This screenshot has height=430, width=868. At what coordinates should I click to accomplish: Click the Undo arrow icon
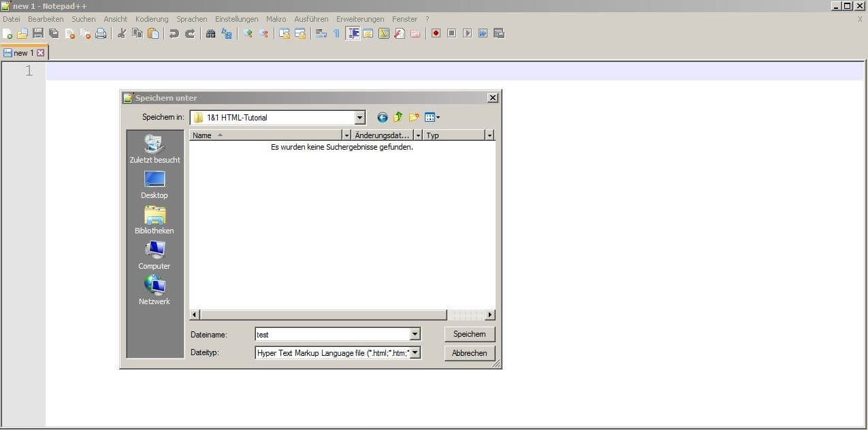click(174, 33)
